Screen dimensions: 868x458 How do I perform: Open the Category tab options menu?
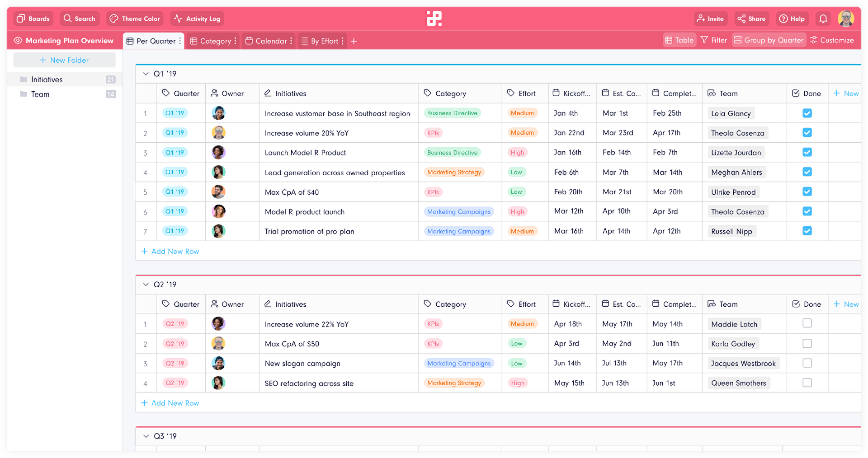[x=234, y=41]
